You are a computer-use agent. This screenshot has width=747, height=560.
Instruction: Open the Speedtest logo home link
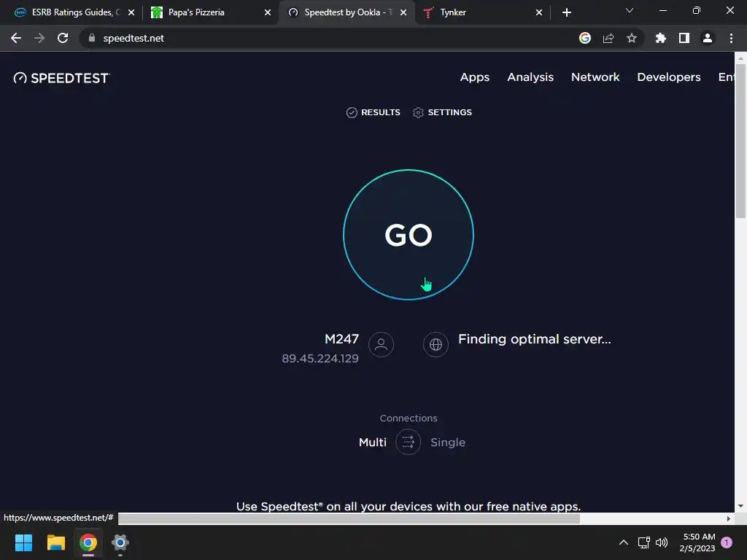click(x=61, y=78)
